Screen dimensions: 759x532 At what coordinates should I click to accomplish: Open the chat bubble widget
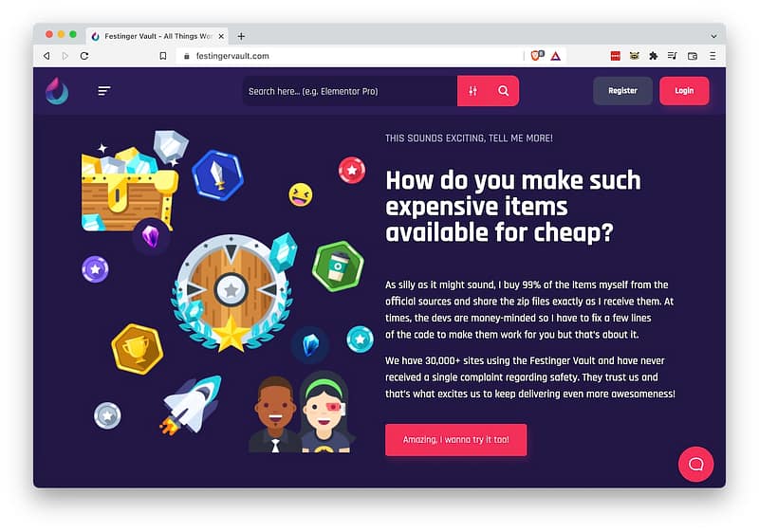tap(695, 465)
